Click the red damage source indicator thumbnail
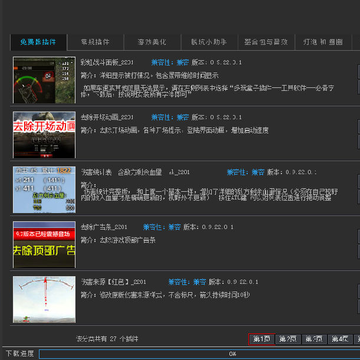 (x=44, y=299)
